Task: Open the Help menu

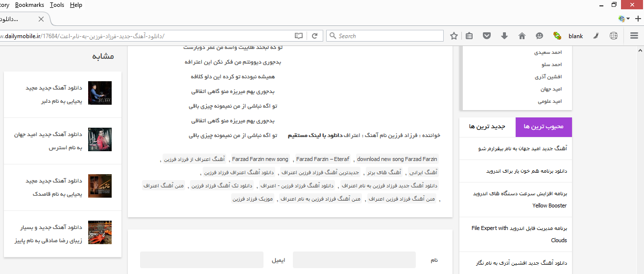Action: [76, 5]
